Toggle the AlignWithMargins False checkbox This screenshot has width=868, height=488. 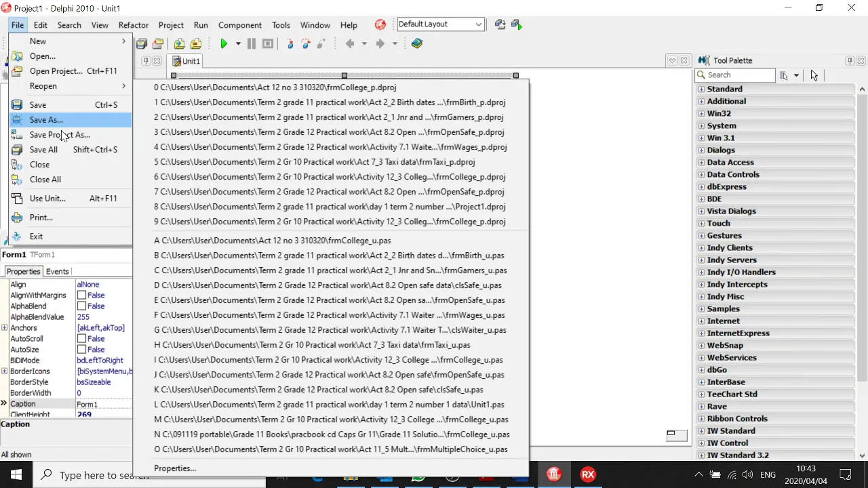[81, 296]
